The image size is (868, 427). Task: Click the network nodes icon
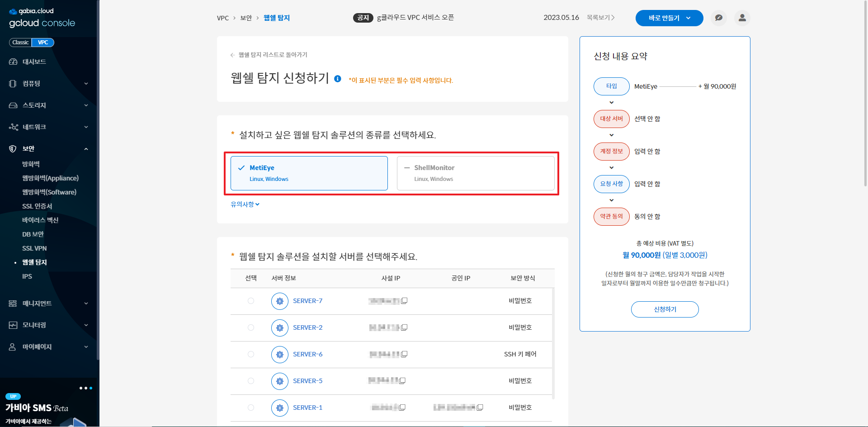coord(13,127)
